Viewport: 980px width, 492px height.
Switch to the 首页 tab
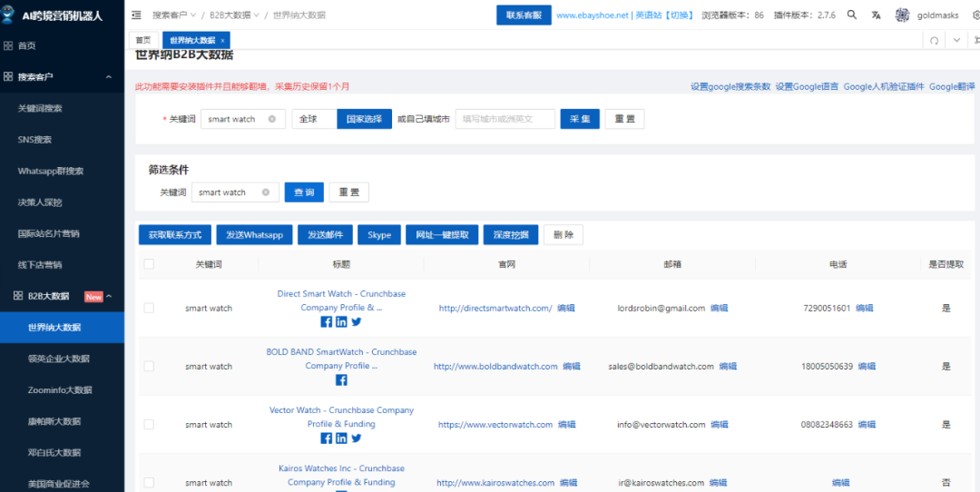(143, 40)
